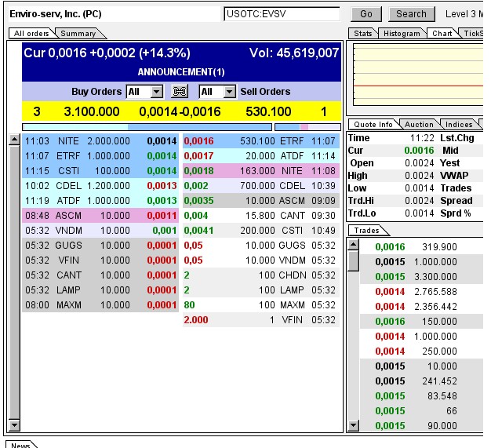Select ETRF buy order 1.000.000 row

(x=100, y=155)
